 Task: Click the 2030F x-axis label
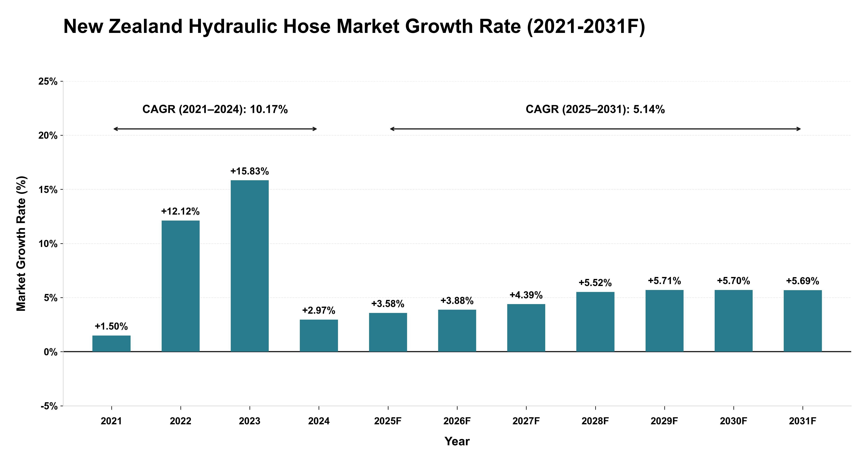(x=734, y=421)
